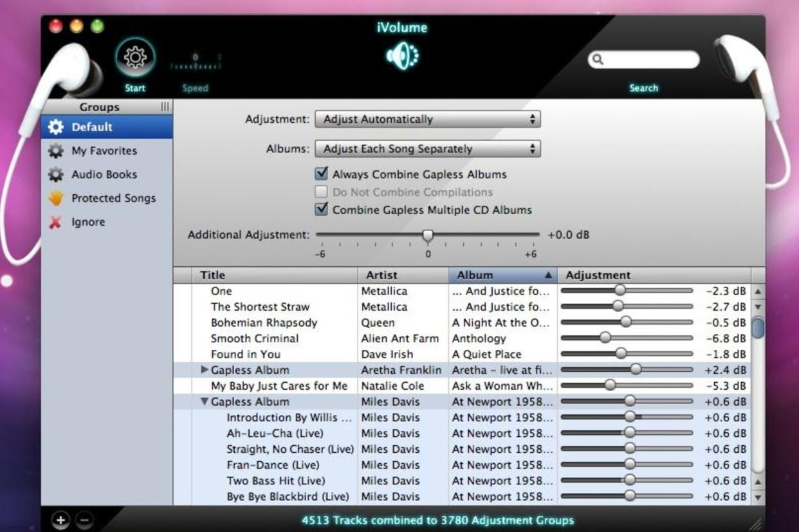Open the Adjustment dropdown menu
The image size is (799, 532).
pos(428,119)
